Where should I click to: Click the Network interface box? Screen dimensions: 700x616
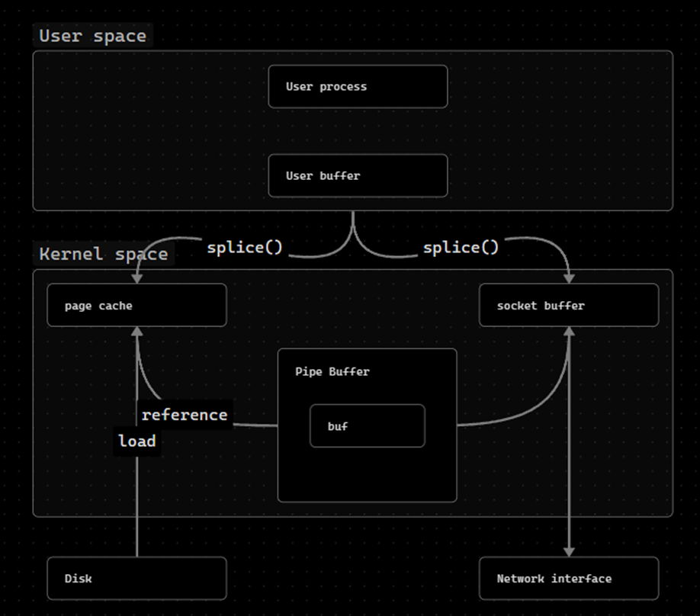pyautogui.click(x=568, y=578)
